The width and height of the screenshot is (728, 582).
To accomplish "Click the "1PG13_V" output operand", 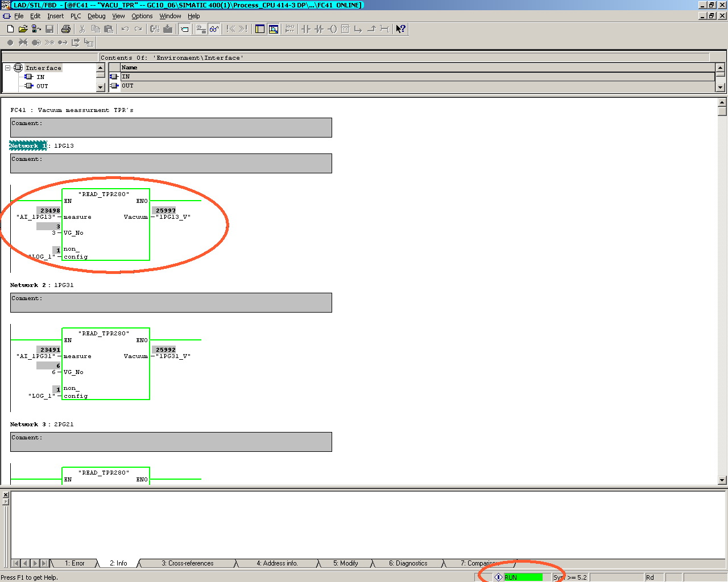I will coord(173,217).
